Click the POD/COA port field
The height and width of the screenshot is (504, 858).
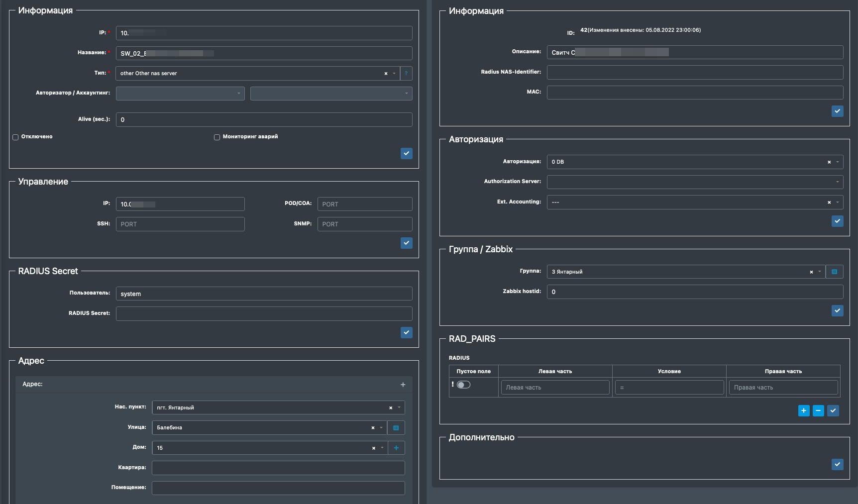365,204
